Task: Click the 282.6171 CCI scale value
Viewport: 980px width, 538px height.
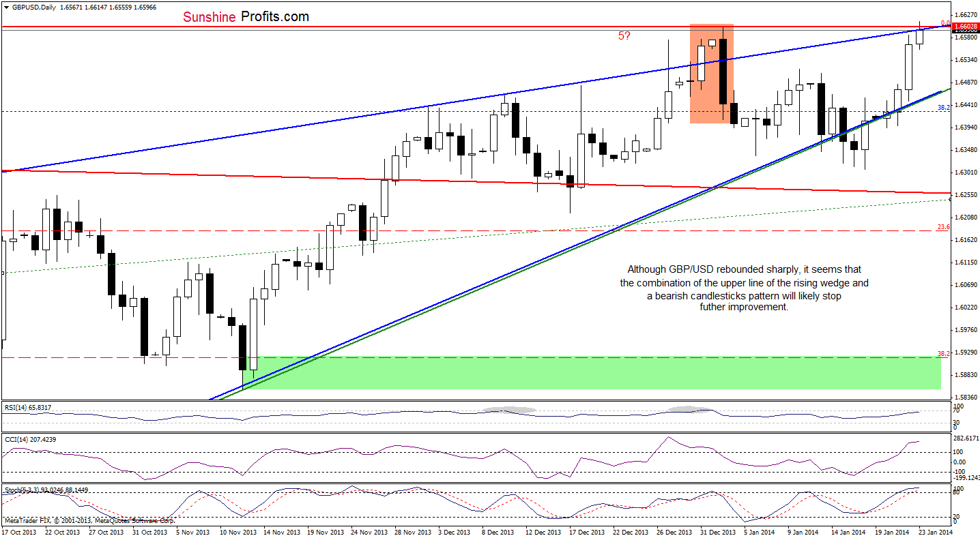Action: pos(966,440)
